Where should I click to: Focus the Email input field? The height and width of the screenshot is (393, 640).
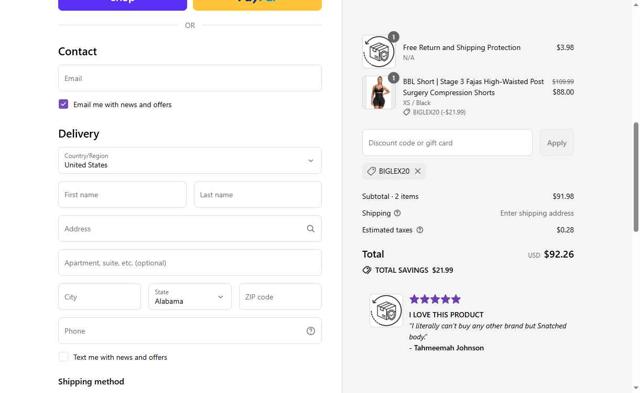pyautogui.click(x=190, y=78)
